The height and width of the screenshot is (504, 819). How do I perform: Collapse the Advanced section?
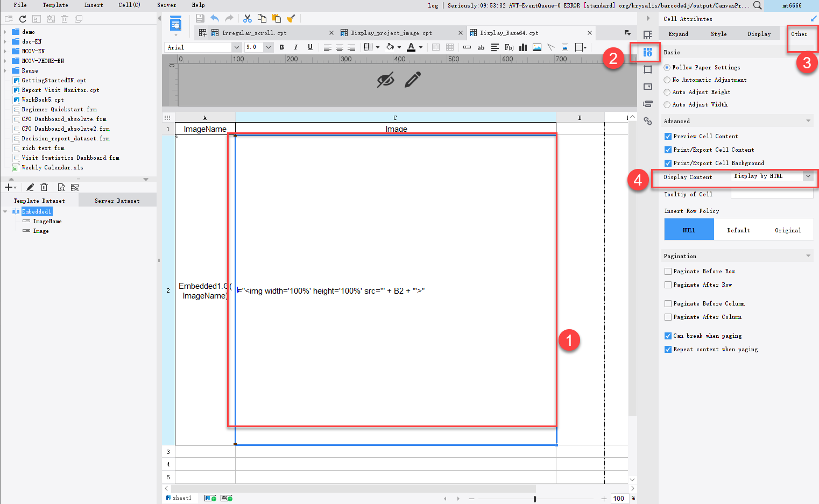coord(808,120)
